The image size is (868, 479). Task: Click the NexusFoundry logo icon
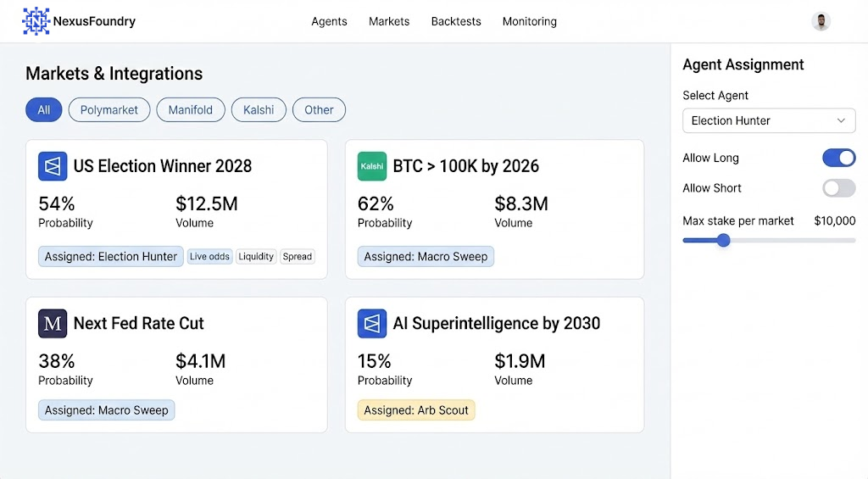point(36,21)
